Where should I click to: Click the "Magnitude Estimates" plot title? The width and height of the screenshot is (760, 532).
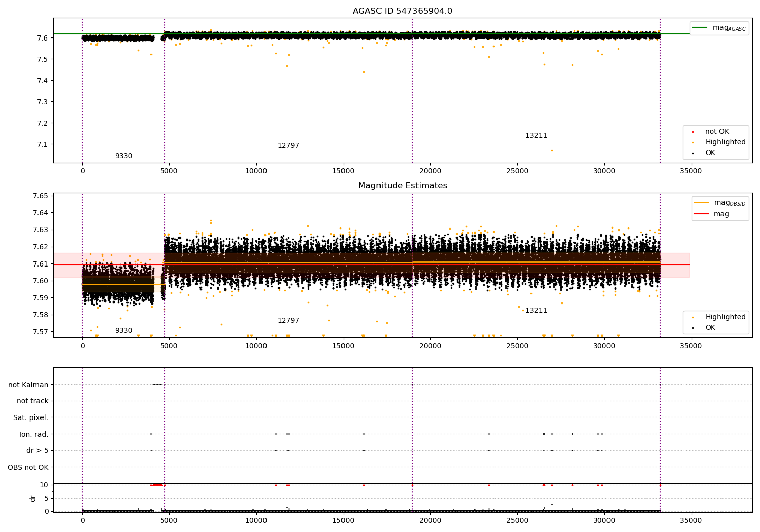(x=402, y=186)
